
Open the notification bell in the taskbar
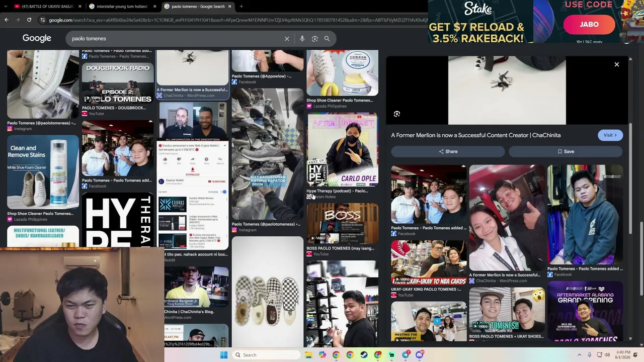coord(636,355)
